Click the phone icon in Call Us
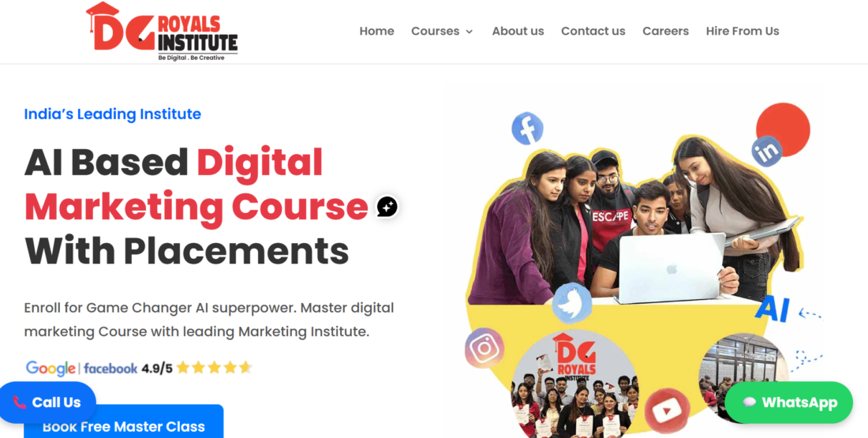Image resolution: width=868 pixels, height=438 pixels. coord(20,402)
